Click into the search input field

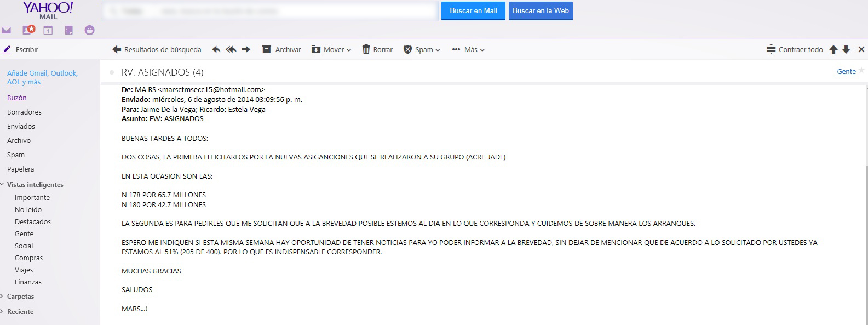pyautogui.click(x=271, y=11)
